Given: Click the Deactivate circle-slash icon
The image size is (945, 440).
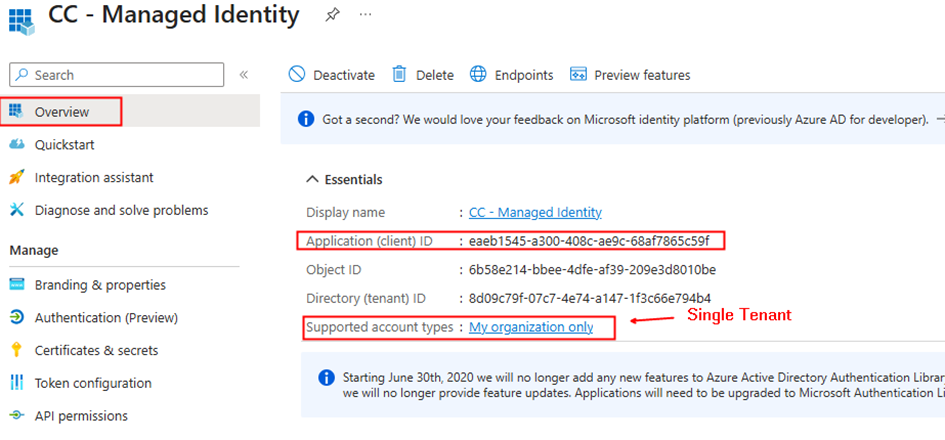Looking at the screenshot, I should [x=297, y=75].
